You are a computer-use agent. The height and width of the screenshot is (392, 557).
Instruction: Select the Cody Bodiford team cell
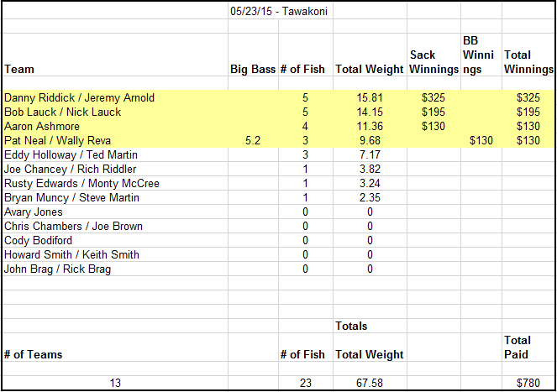pyautogui.click(x=115, y=240)
